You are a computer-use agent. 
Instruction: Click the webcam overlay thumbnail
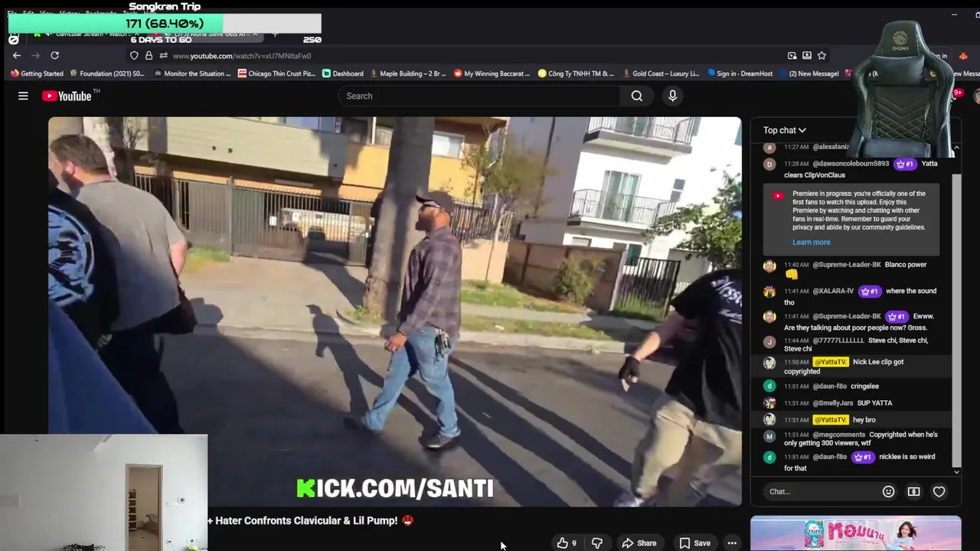click(x=103, y=493)
